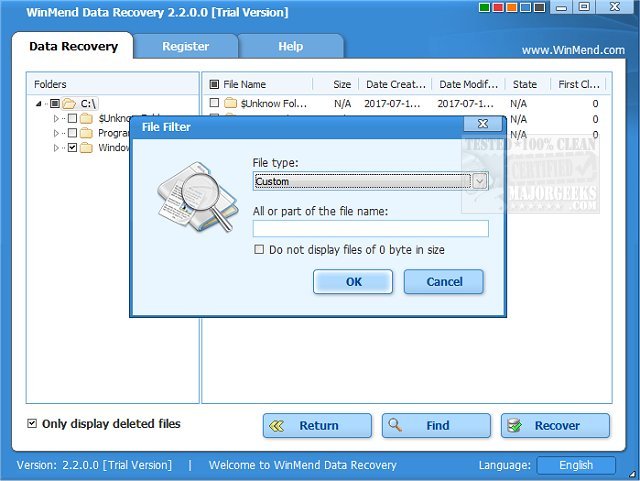Select the red theme color swatch

click(x=498, y=8)
